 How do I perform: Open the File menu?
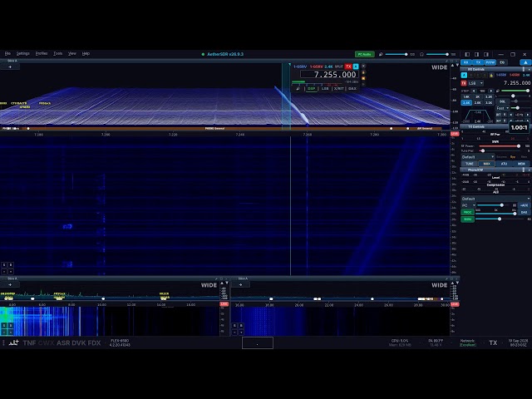point(7,53)
